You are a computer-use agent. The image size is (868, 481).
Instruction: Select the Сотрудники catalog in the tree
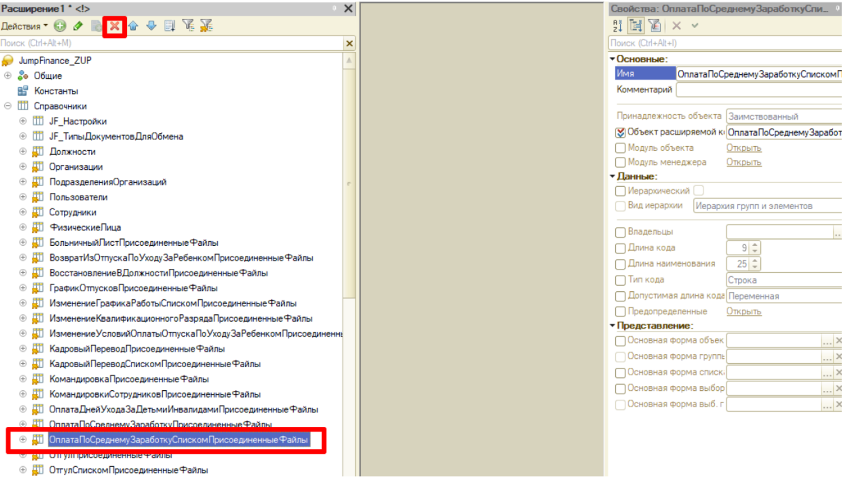(x=72, y=212)
